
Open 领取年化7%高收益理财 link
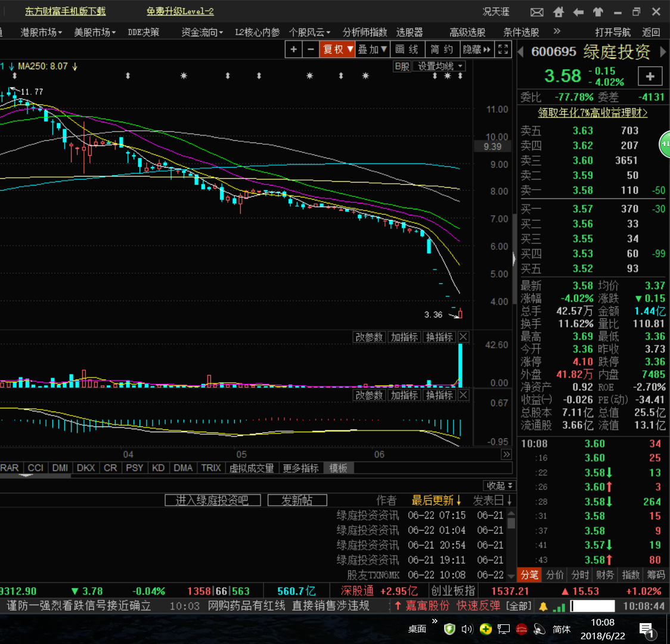[593, 113]
